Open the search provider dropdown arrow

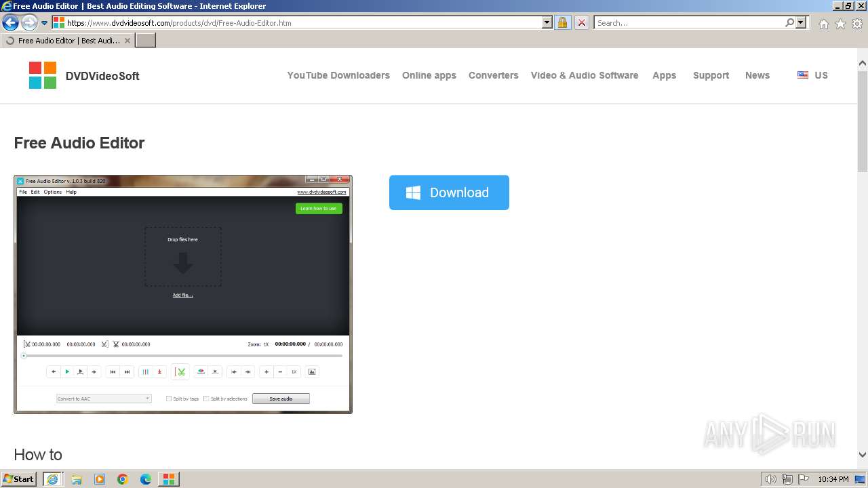(801, 22)
